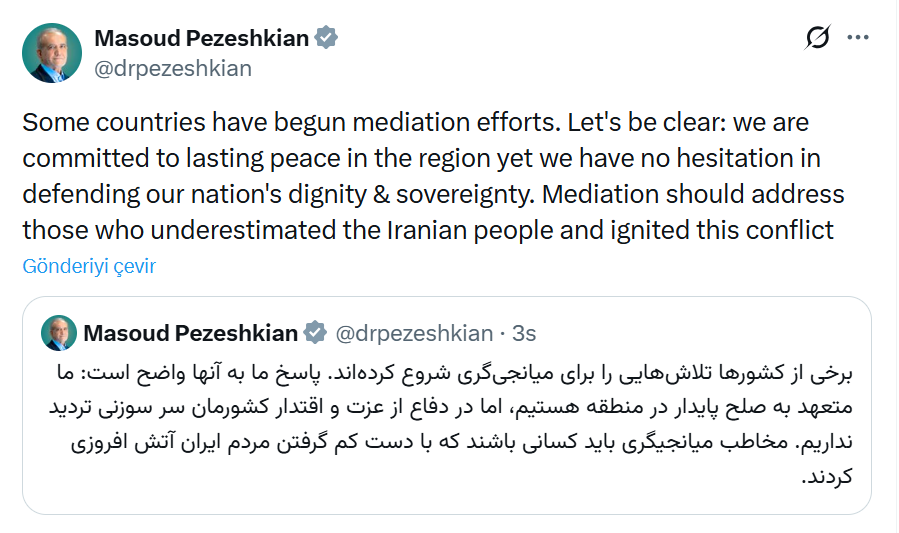Open Grok actions icon on the post

pyautogui.click(x=817, y=39)
